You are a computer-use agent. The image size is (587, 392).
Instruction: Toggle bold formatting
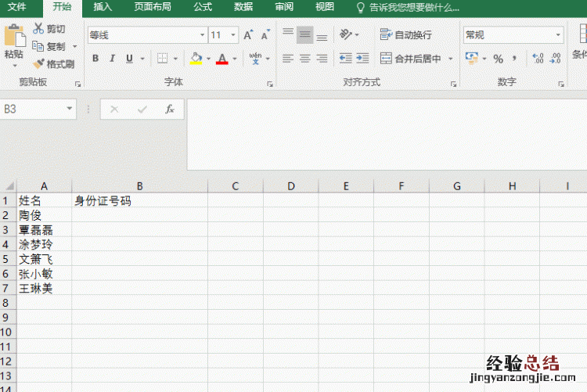(95, 59)
